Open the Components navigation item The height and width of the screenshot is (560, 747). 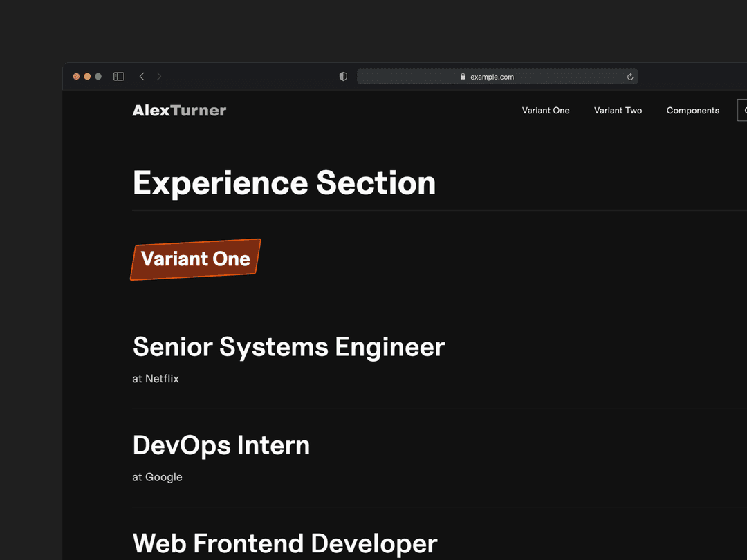coord(693,111)
